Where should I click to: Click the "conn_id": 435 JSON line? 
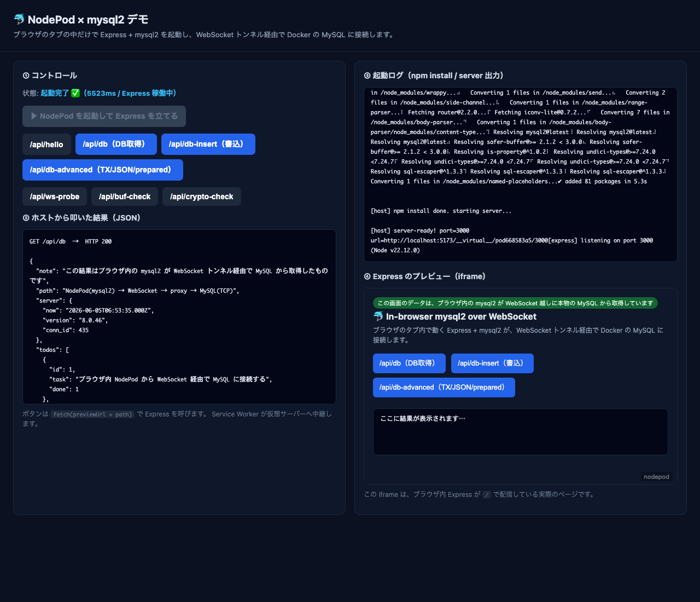(66, 330)
